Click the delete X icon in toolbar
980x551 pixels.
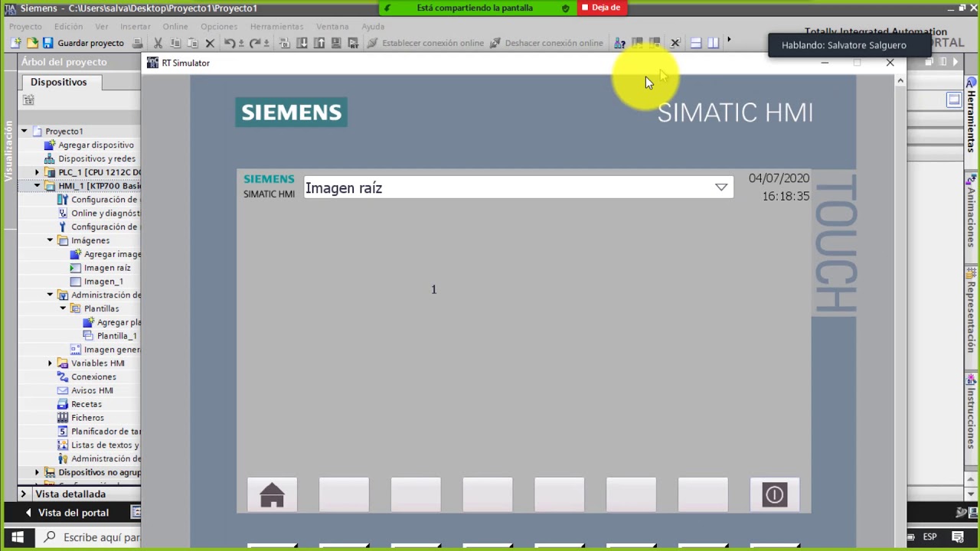pyautogui.click(x=210, y=43)
